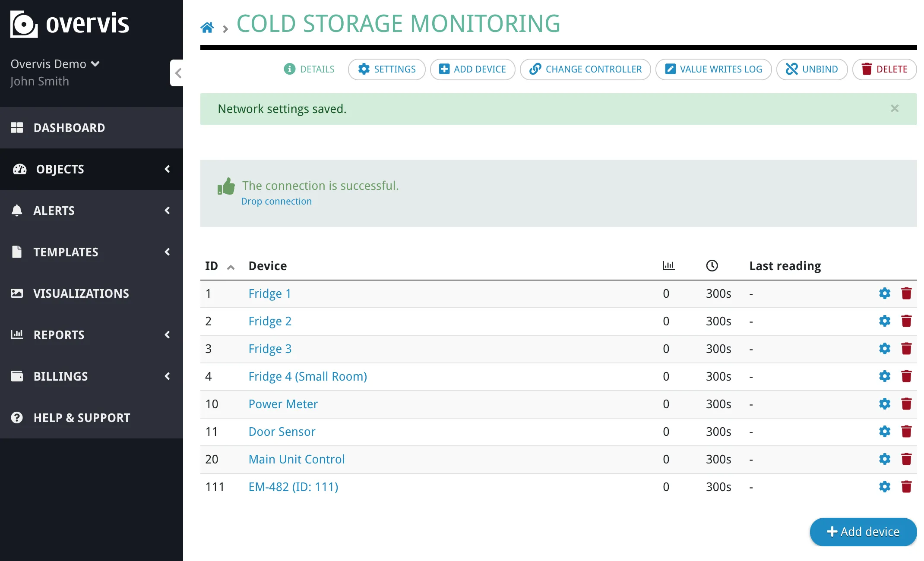This screenshot has width=924, height=561.
Task: Expand the Templates menu chevron
Action: [168, 252]
